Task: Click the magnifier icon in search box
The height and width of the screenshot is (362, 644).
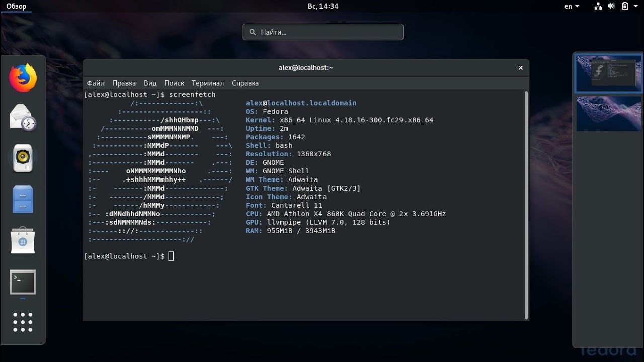Action: 253,32
